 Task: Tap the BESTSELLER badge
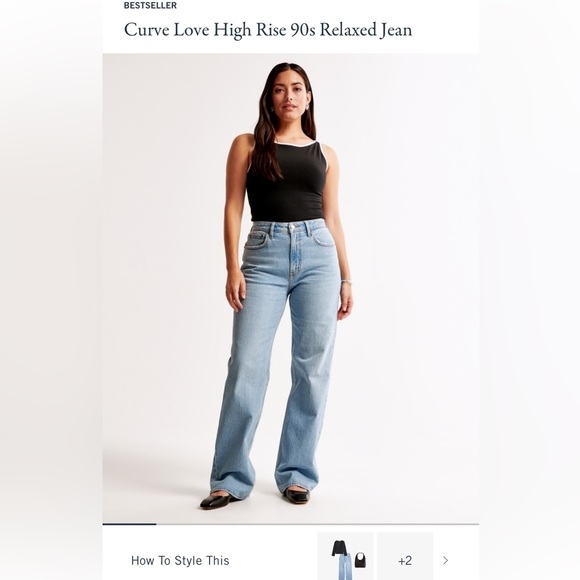pyautogui.click(x=150, y=5)
